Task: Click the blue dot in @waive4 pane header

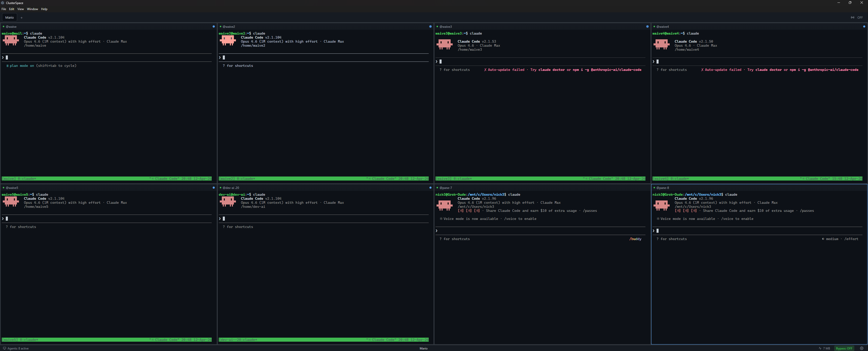Action: tap(864, 27)
